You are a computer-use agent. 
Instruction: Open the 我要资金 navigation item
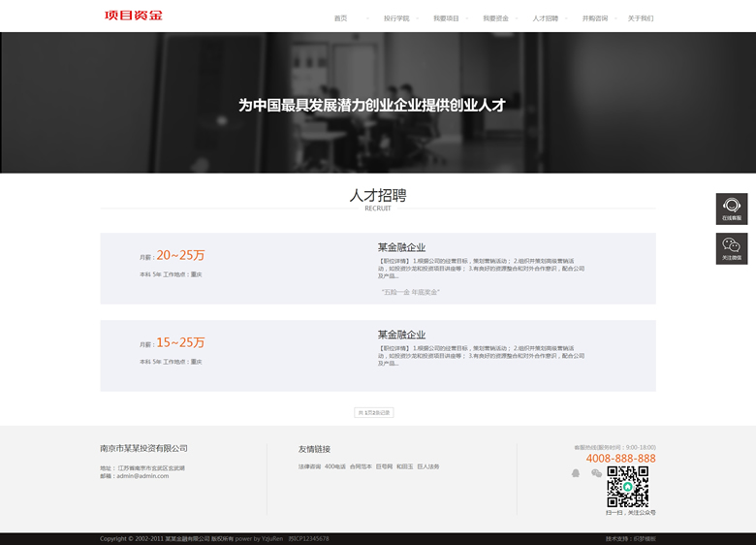pyautogui.click(x=495, y=18)
